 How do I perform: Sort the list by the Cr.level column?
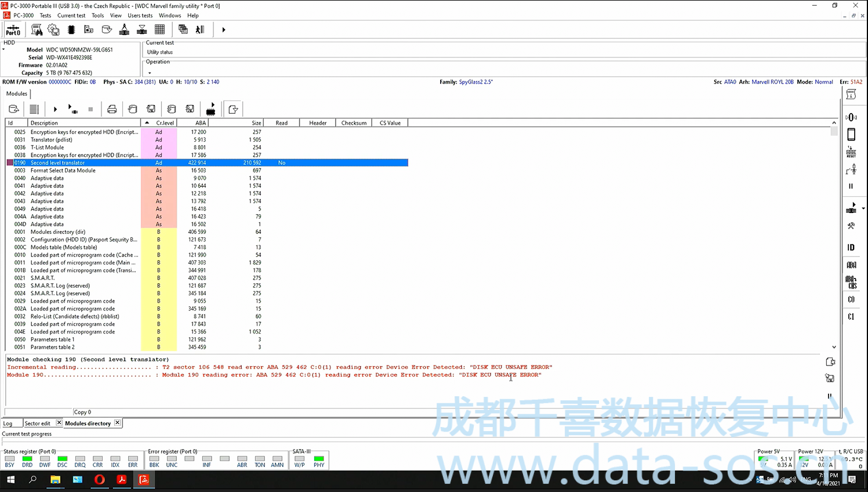pos(165,123)
